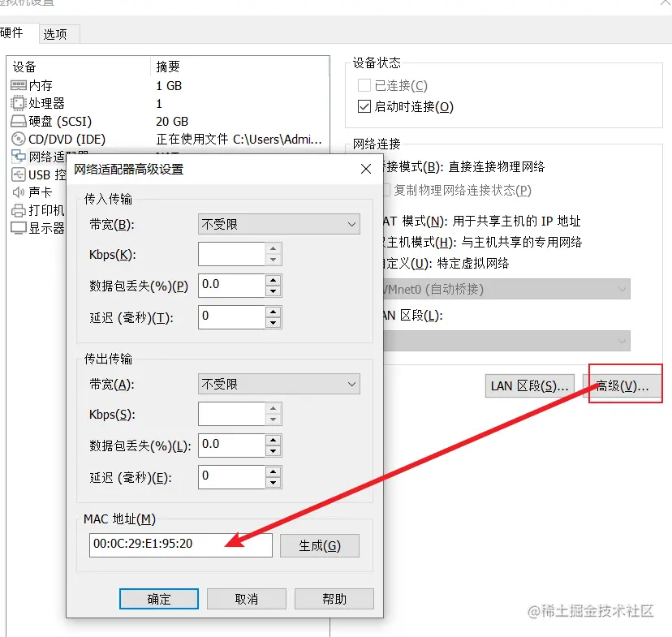Viewport: 672px width, 637px height.
Task: Click the outgoing Kbps(S) input field
Action: pyautogui.click(x=231, y=414)
